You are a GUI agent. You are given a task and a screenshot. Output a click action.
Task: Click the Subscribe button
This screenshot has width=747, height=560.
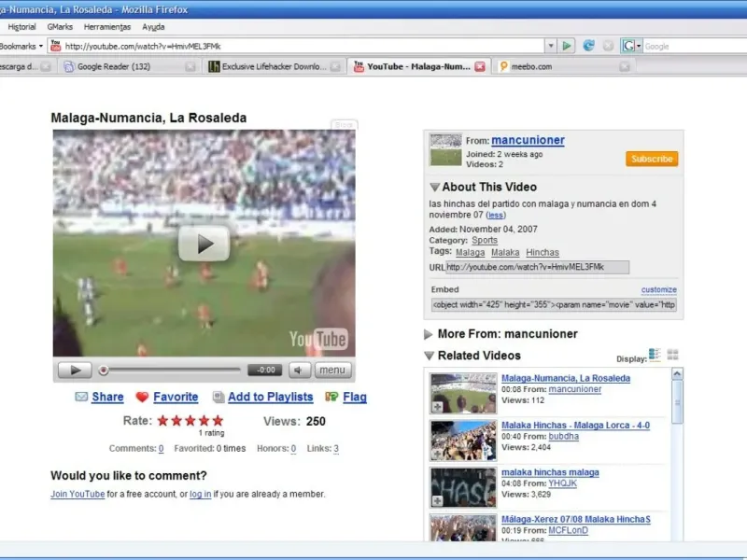click(x=652, y=159)
